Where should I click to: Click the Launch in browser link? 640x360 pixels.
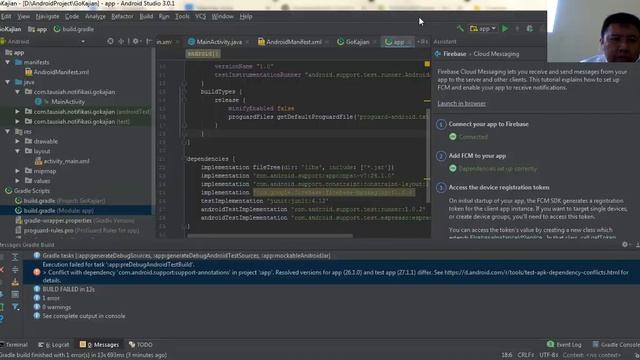[462, 103]
